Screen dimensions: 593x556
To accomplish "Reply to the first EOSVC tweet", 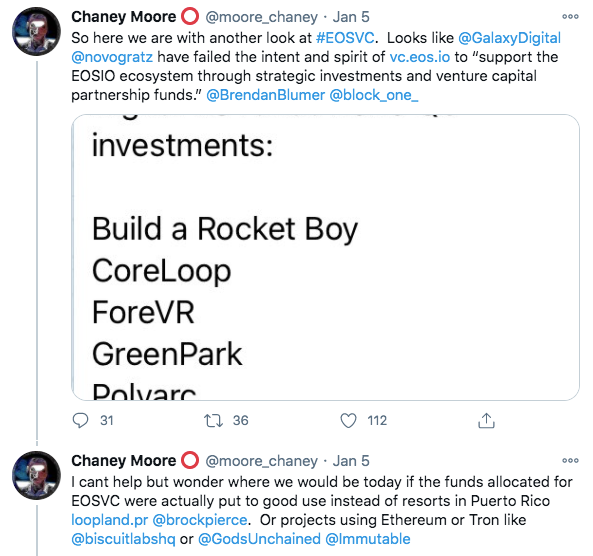I will [x=80, y=421].
